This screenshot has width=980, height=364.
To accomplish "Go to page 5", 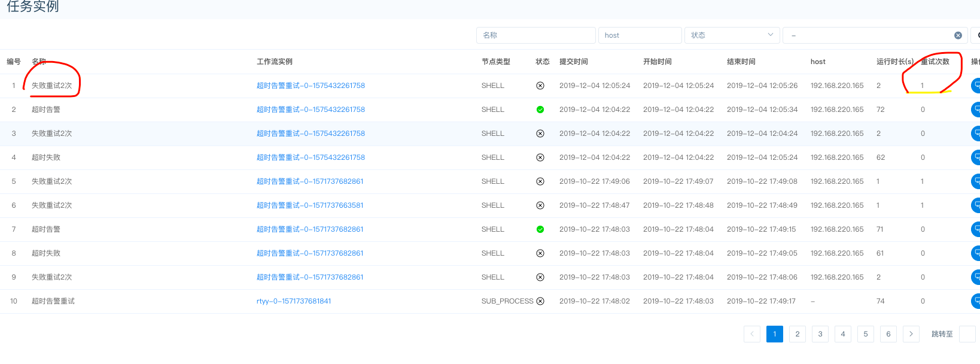I will [x=866, y=334].
